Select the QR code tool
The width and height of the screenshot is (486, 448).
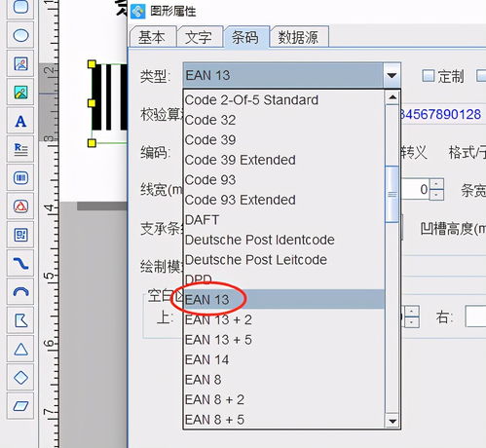[20, 235]
